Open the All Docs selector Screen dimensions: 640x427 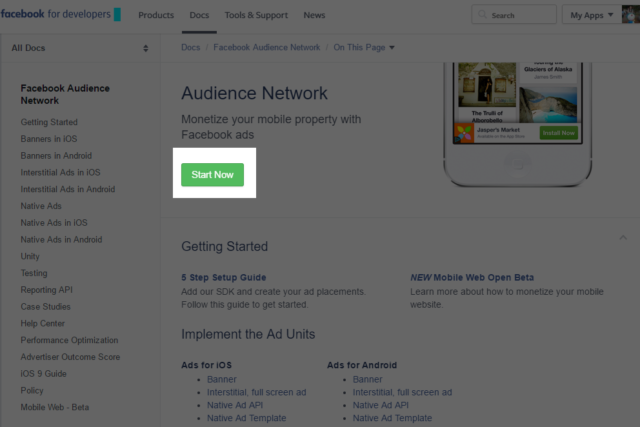(x=80, y=48)
